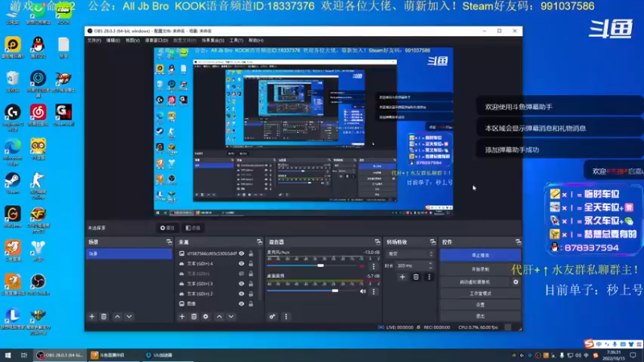Open Desktop Audio channel three-dot options

pyautogui.click(x=374, y=291)
